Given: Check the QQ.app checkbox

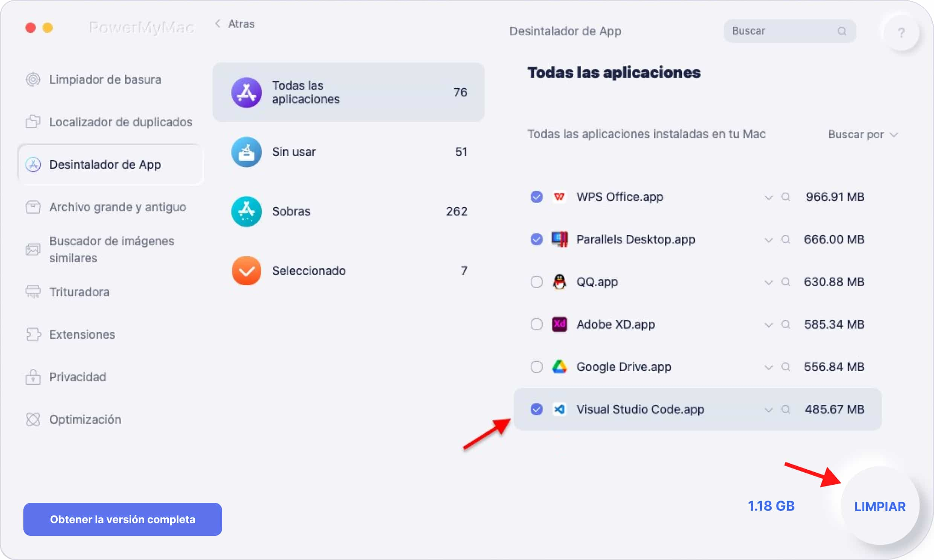Looking at the screenshot, I should click(x=536, y=282).
